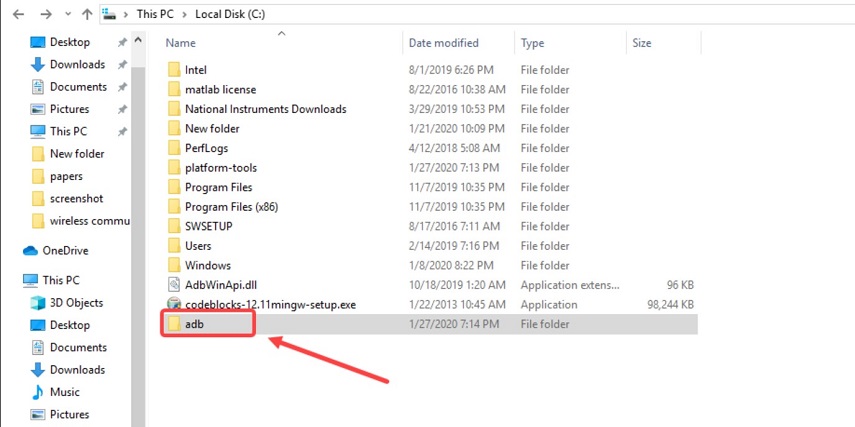The width and height of the screenshot is (855, 427).
Task: Click the 3D Objects cube icon
Action: pos(38,303)
